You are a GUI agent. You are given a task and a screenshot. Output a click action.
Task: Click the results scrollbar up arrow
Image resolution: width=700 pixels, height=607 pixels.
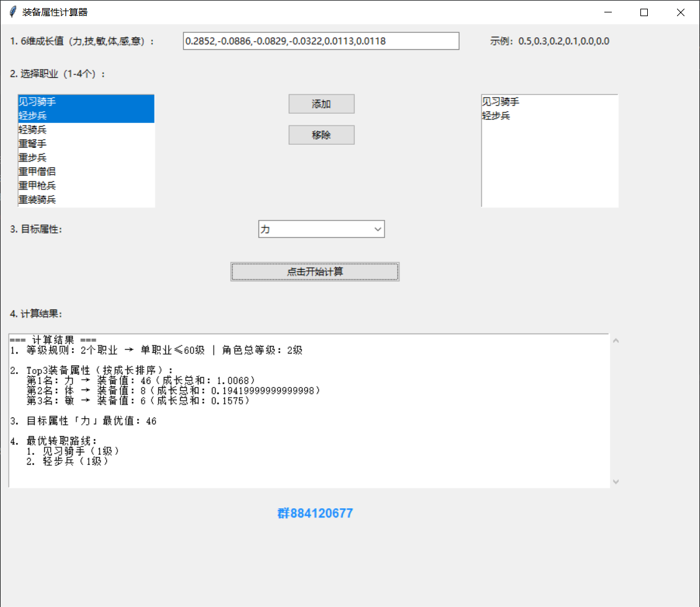click(616, 340)
